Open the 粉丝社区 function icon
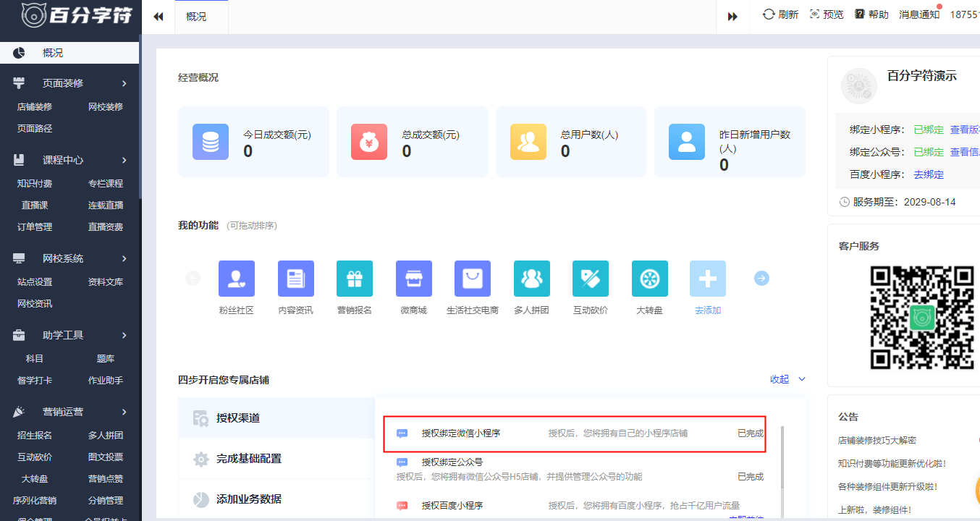Screen dimensions: 980x521 coord(237,279)
